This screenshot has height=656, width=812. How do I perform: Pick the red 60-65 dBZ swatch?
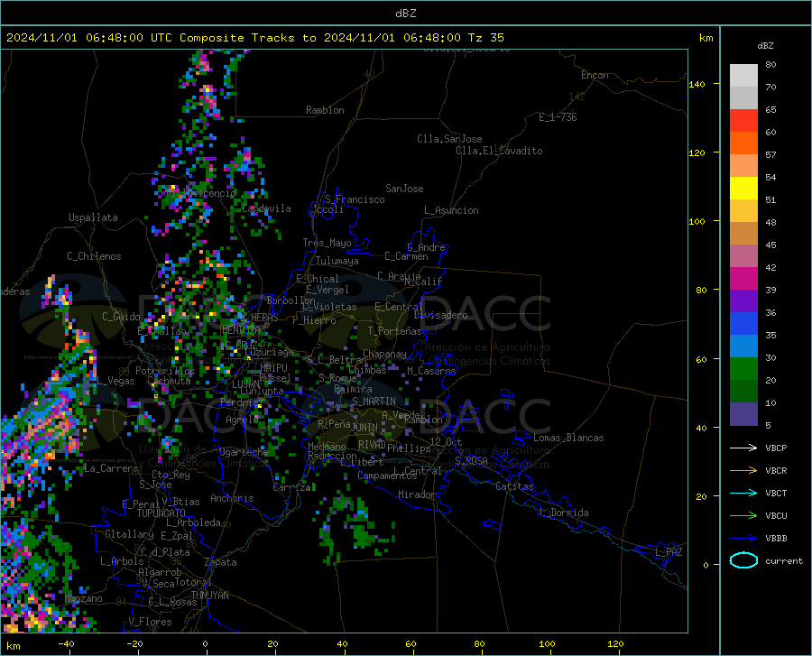[x=743, y=121]
